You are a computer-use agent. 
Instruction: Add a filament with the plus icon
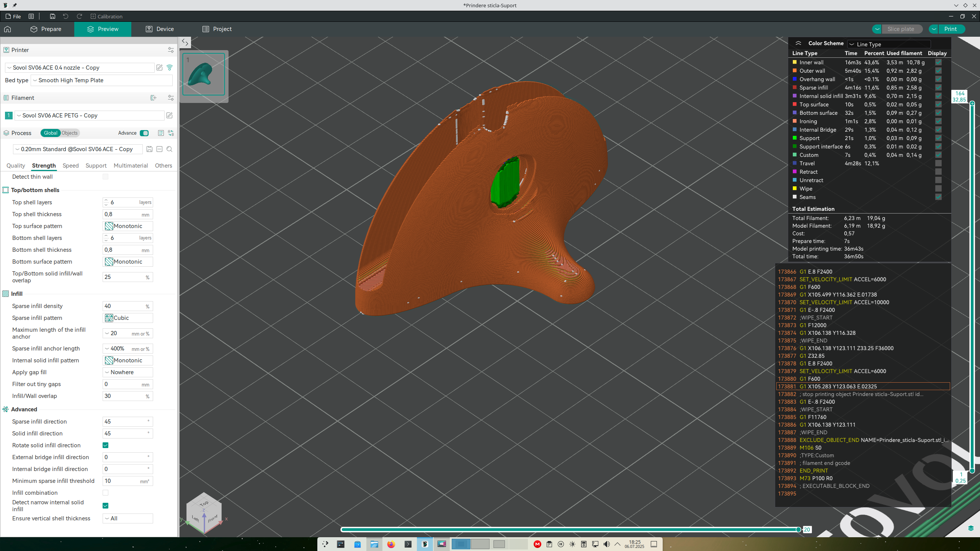point(154,98)
